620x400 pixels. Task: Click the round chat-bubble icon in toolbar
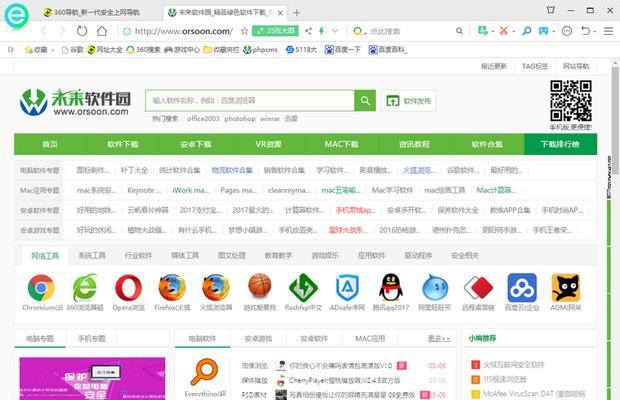click(567, 30)
